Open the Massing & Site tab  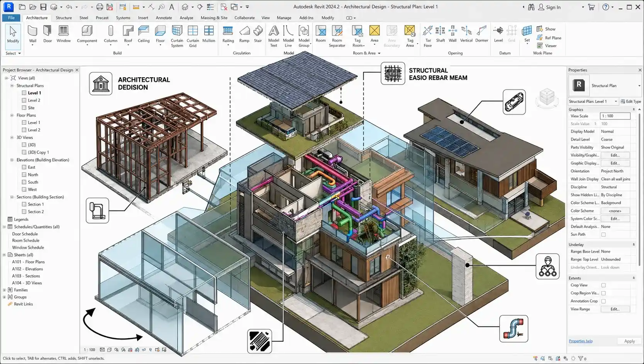(214, 18)
